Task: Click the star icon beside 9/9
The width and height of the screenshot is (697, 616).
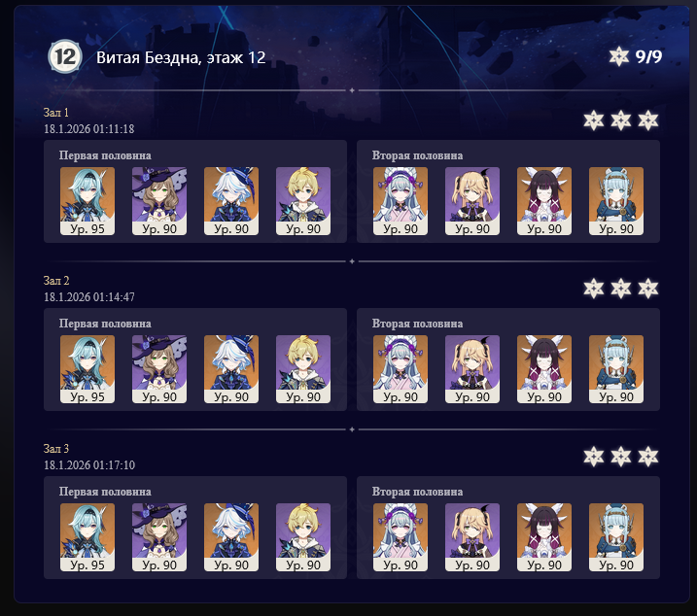Action: [x=619, y=56]
